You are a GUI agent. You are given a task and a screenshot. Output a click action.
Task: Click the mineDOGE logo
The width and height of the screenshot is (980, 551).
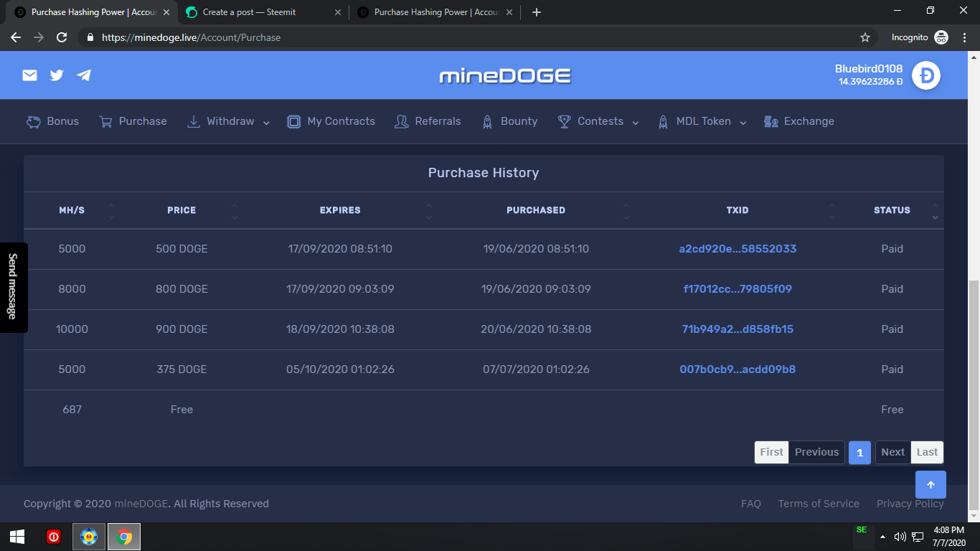coord(505,75)
